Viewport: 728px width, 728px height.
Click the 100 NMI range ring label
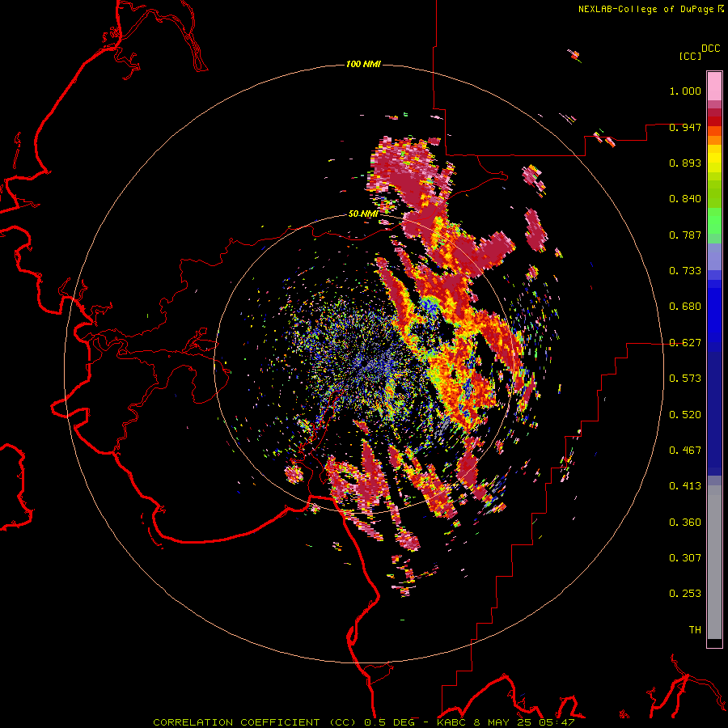click(363, 64)
